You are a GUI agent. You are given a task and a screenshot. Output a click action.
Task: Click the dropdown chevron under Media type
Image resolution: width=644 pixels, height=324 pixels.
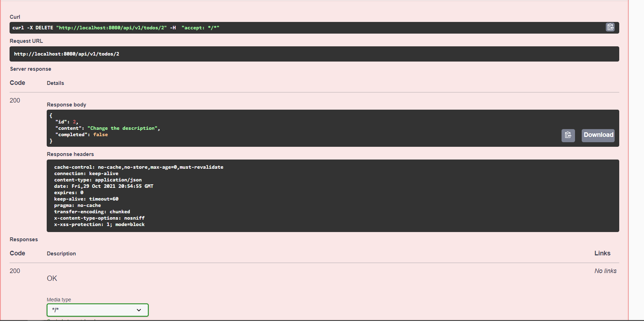click(138, 310)
